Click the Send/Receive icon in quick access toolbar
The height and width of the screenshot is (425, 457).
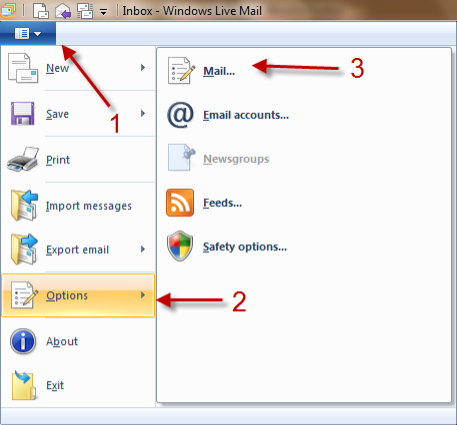[85, 11]
